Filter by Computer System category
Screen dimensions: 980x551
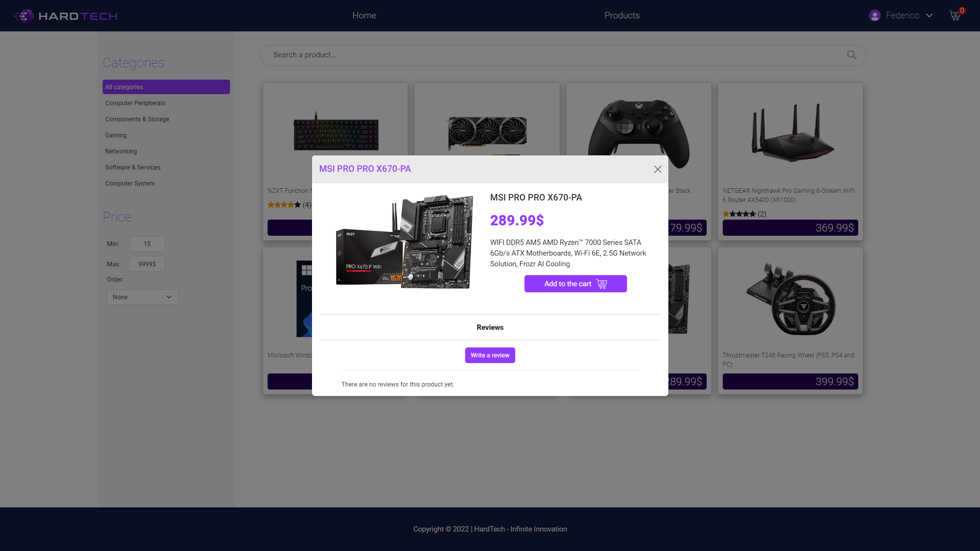[130, 184]
